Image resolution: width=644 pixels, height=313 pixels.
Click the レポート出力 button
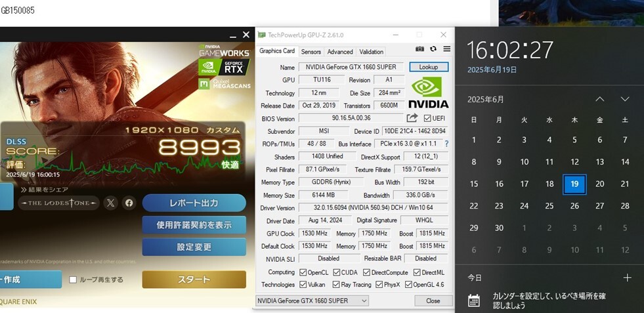pyautogui.click(x=194, y=203)
